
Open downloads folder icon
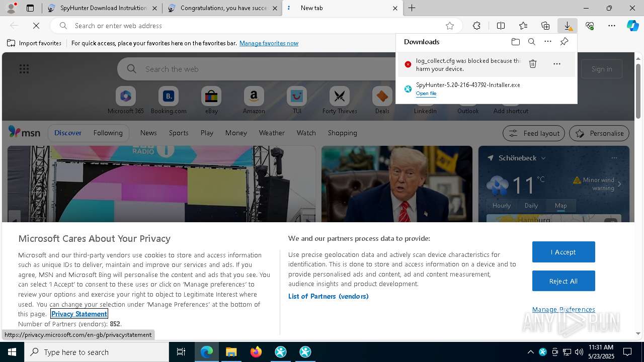[516, 42]
